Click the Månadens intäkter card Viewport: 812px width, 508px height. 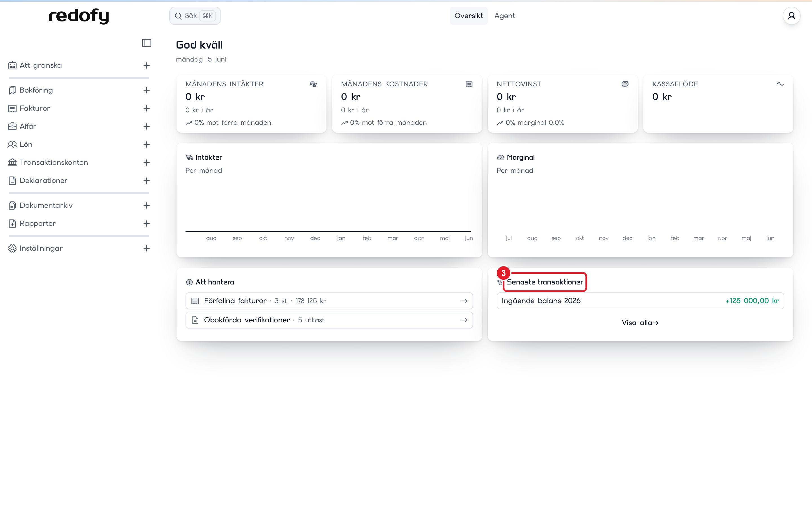(x=251, y=104)
